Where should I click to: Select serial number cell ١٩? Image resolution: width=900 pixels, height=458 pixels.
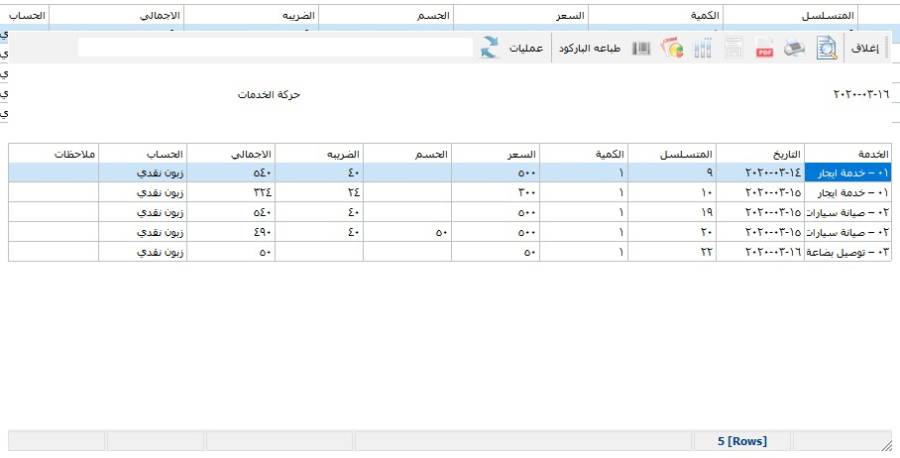pos(672,212)
